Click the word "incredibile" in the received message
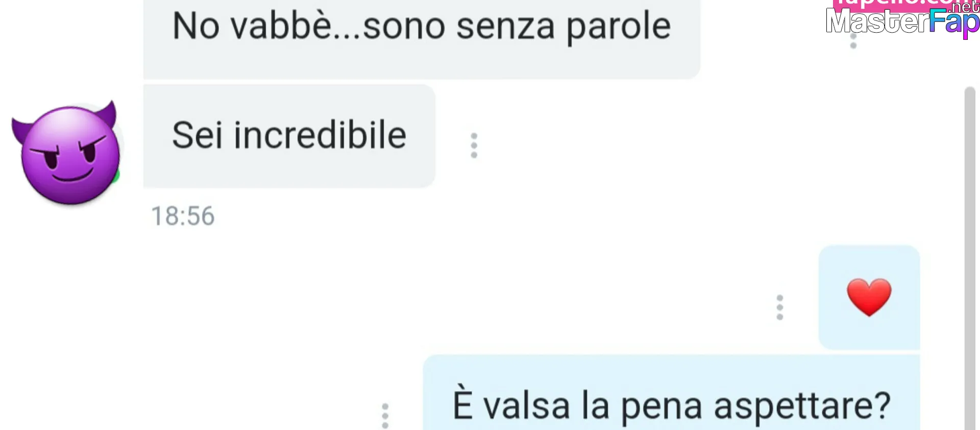Screen dimensions: 980x430 [320, 135]
